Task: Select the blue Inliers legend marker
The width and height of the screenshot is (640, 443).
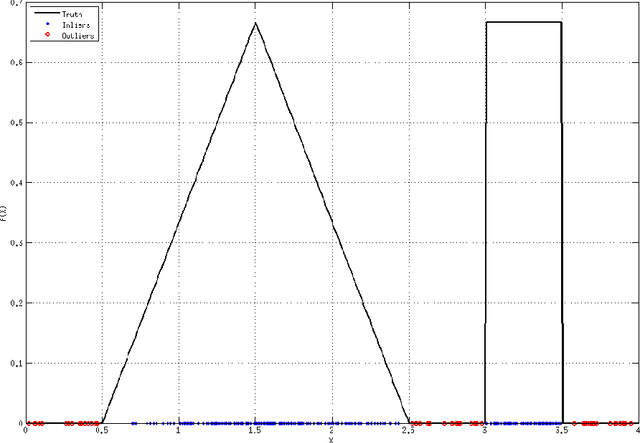Action: click(46, 23)
